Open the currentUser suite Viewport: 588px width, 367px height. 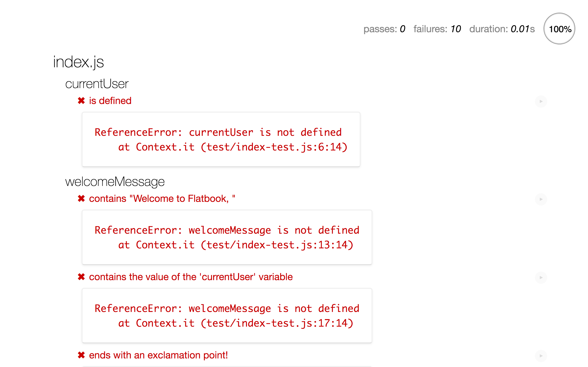pyautogui.click(x=97, y=84)
